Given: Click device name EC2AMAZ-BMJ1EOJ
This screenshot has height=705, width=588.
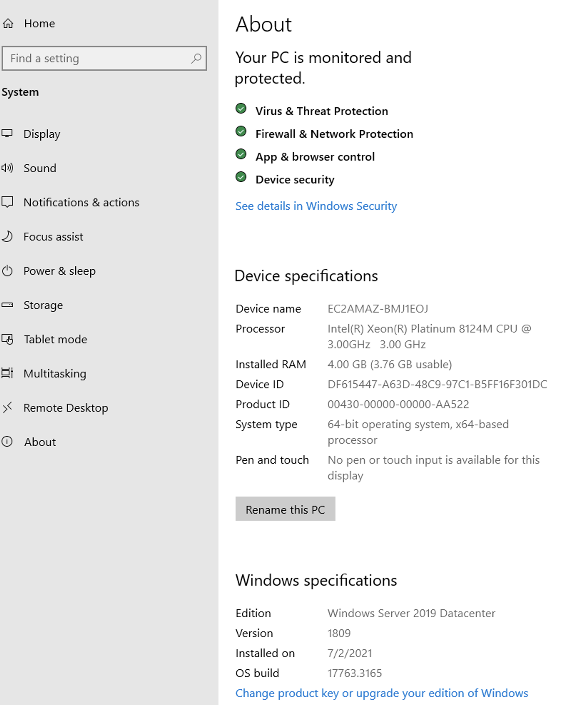Looking at the screenshot, I should (378, 309).
